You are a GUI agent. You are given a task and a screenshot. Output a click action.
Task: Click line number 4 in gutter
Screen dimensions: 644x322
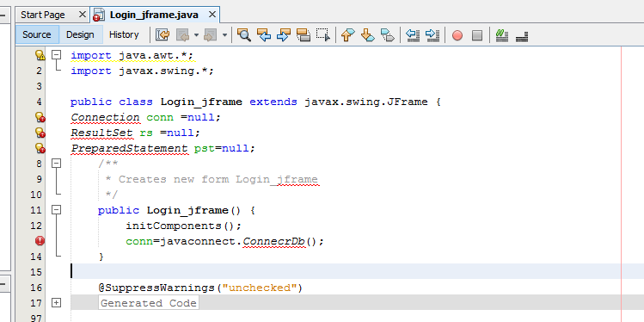click(39, 102)
